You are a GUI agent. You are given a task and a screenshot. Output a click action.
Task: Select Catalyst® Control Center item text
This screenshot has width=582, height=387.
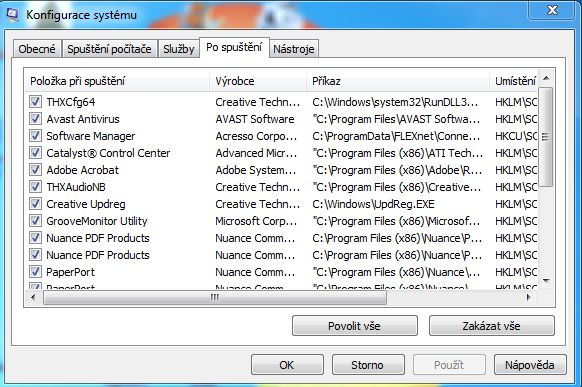(108, 153)
